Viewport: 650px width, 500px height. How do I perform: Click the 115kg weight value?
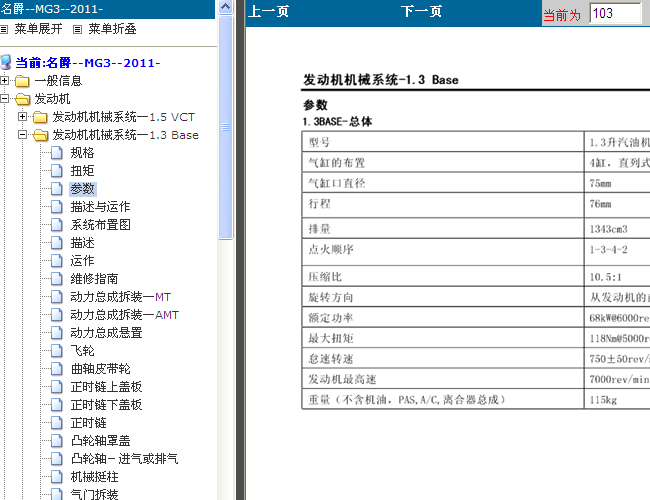[603, 400]
